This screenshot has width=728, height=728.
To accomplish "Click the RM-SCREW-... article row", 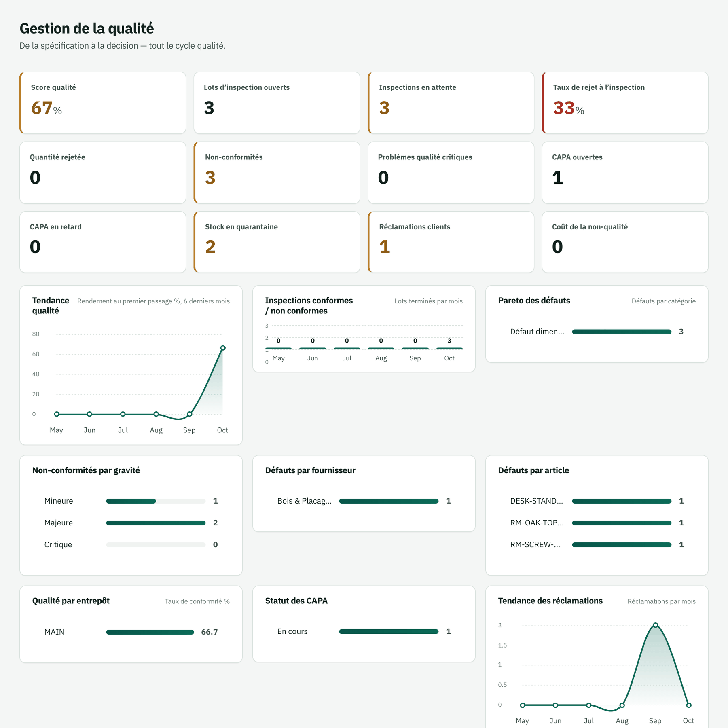I will pyautogui.click(x=597, y=545).
